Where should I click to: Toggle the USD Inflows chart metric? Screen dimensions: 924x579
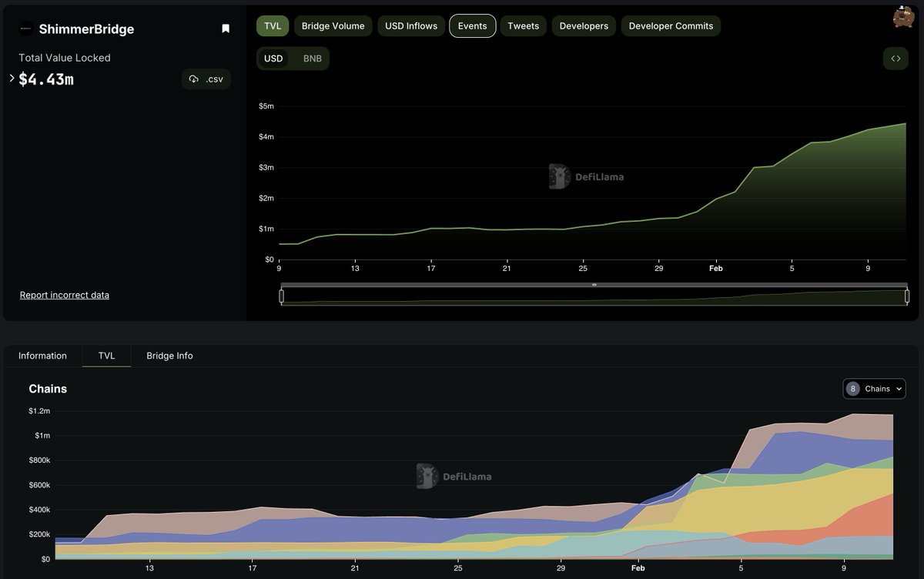coord(411,26)
